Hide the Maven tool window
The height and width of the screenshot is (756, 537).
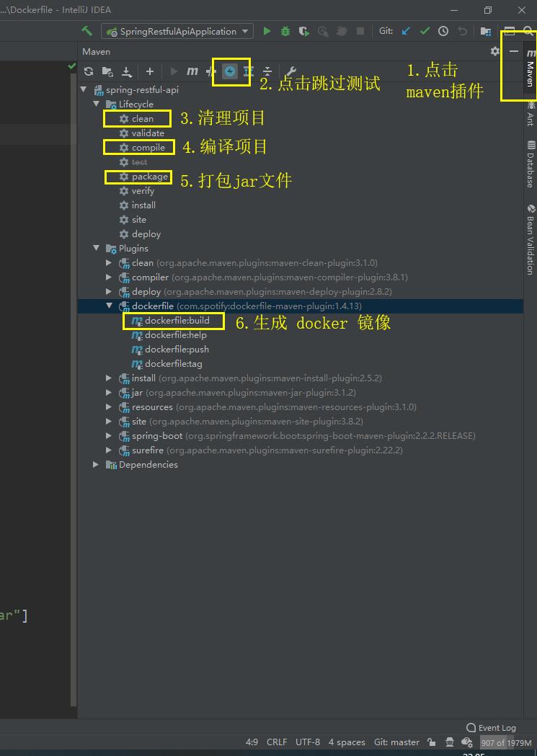point(514,51)
